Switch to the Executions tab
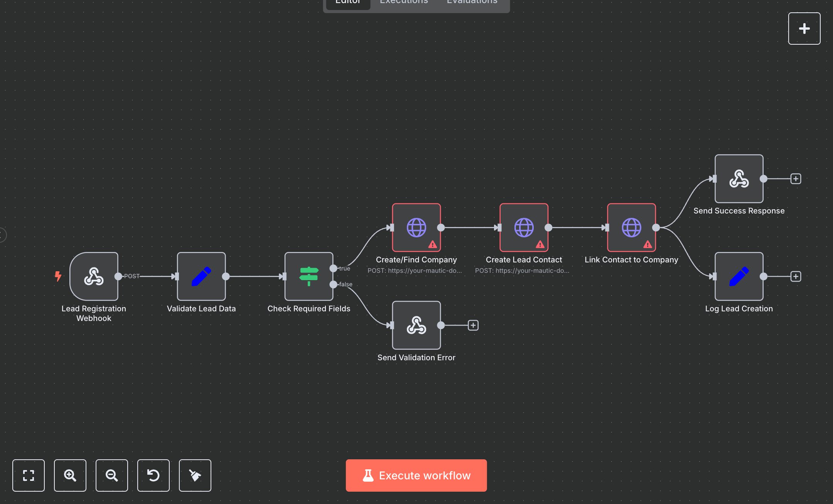 point(403,3)
